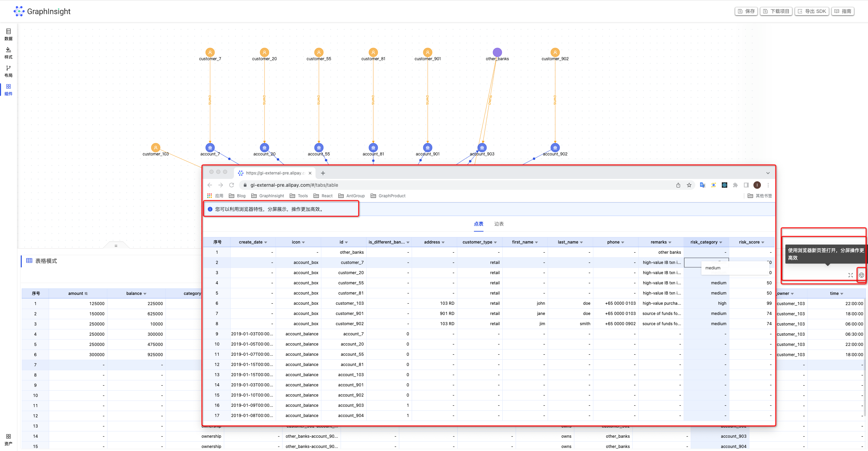Select the customer_20 node
Image resolution: width=868 pixels, height=451 pixels.
(x=265, y=52)
